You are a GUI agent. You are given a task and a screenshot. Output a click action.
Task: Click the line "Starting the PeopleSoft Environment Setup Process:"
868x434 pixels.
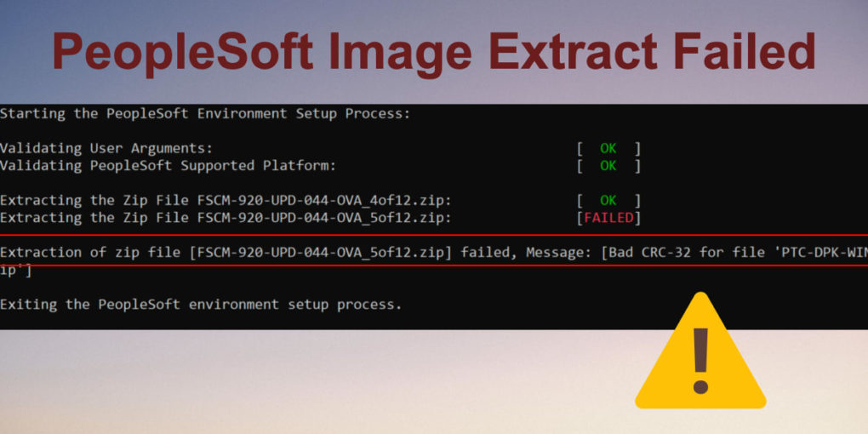pyautogui.click(x=205, y=114)
